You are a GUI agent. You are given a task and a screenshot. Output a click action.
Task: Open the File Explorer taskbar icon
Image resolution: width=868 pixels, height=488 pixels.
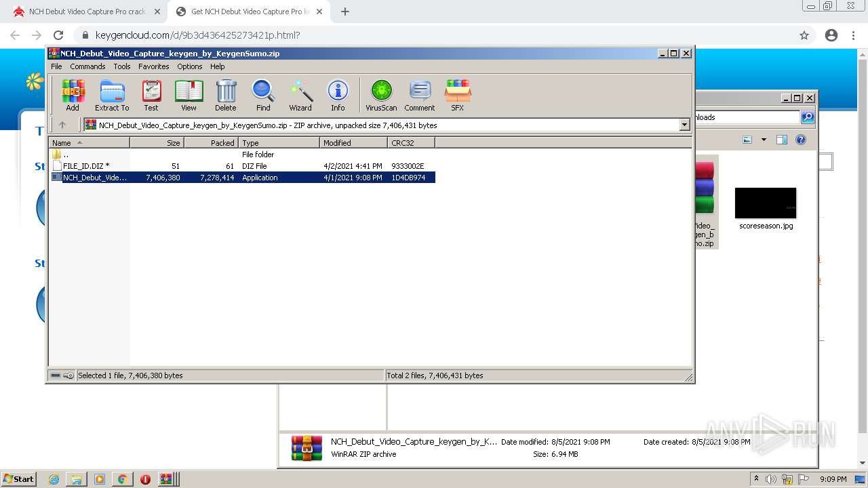click(x=77, y=479)
